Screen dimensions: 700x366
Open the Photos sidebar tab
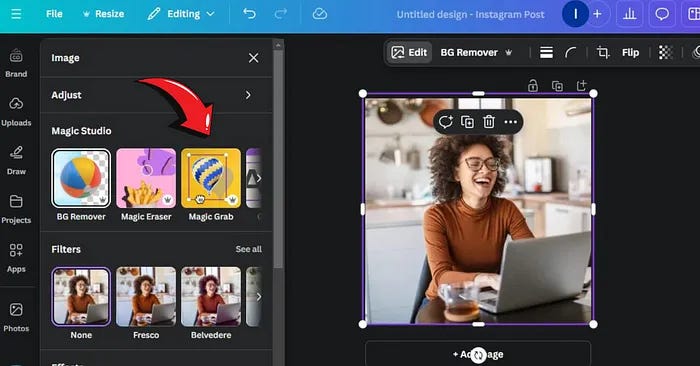point(16,317)
